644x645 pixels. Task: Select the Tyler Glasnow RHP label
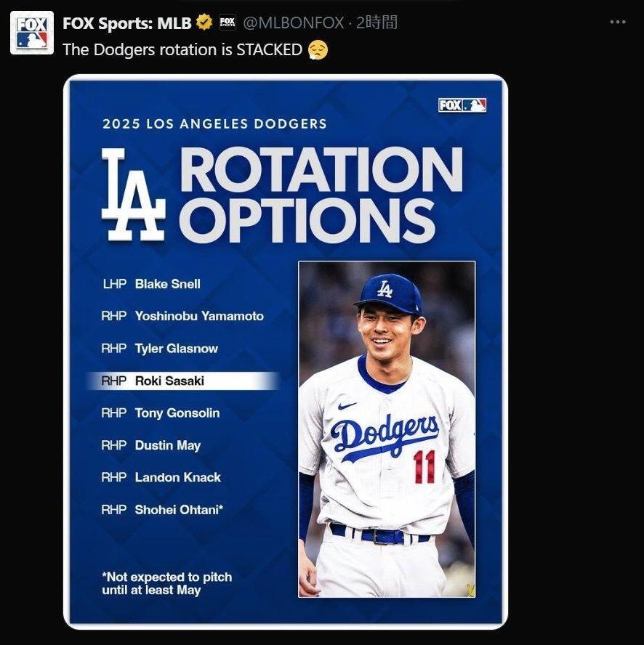point(113,349)
